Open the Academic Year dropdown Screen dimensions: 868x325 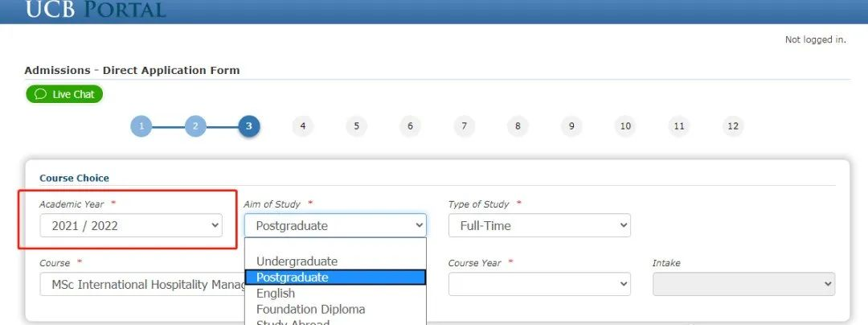tap(131, 226)
